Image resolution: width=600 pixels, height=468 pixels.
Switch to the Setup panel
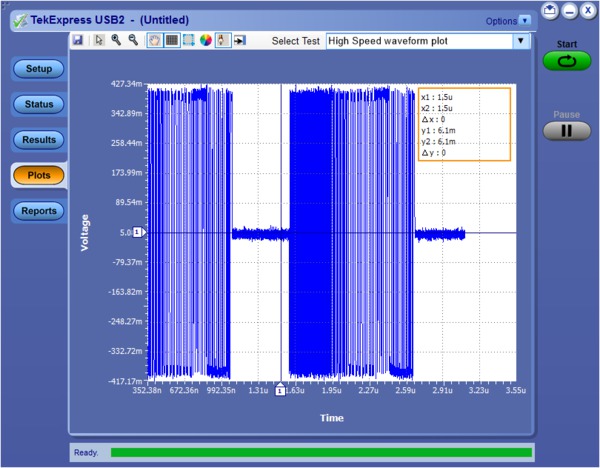coord(39,69)
